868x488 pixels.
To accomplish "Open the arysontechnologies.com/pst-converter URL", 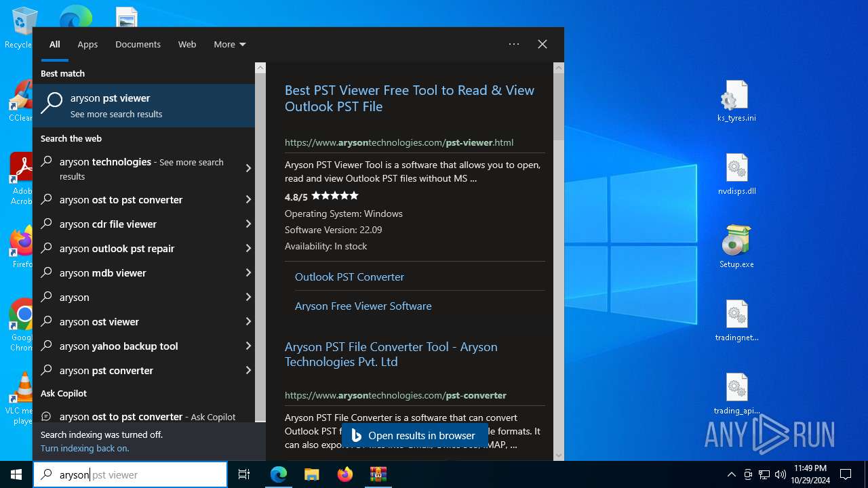I will (x=395, y=395).
